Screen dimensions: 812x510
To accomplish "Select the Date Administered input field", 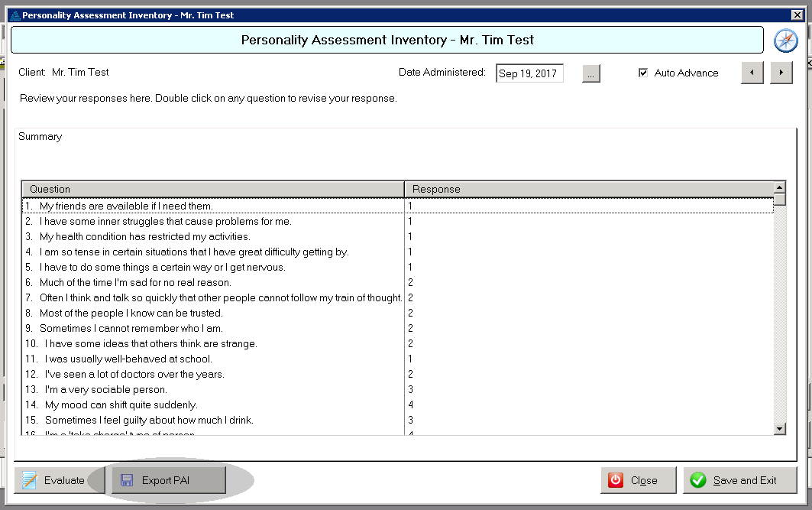I will (x=529, y=73).
